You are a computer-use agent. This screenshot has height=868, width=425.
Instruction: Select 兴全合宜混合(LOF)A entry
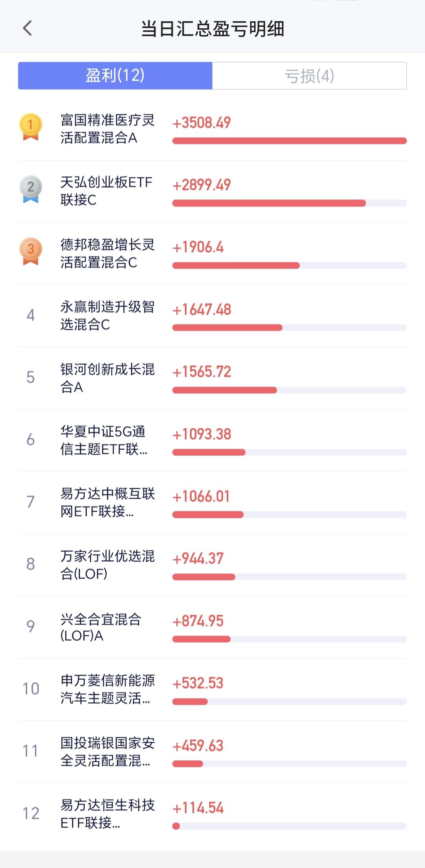point(213,627)
